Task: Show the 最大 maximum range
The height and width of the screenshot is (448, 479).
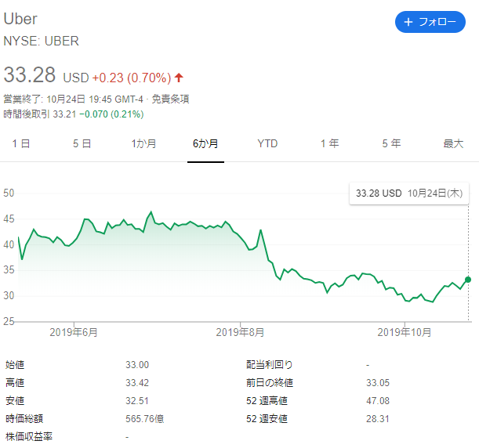Action: point(453,143)
